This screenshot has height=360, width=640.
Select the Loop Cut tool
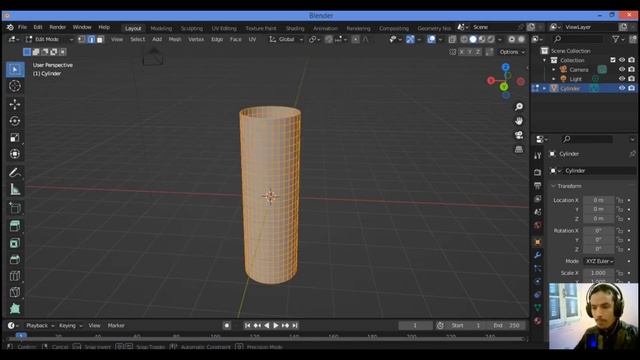[15, 276]
